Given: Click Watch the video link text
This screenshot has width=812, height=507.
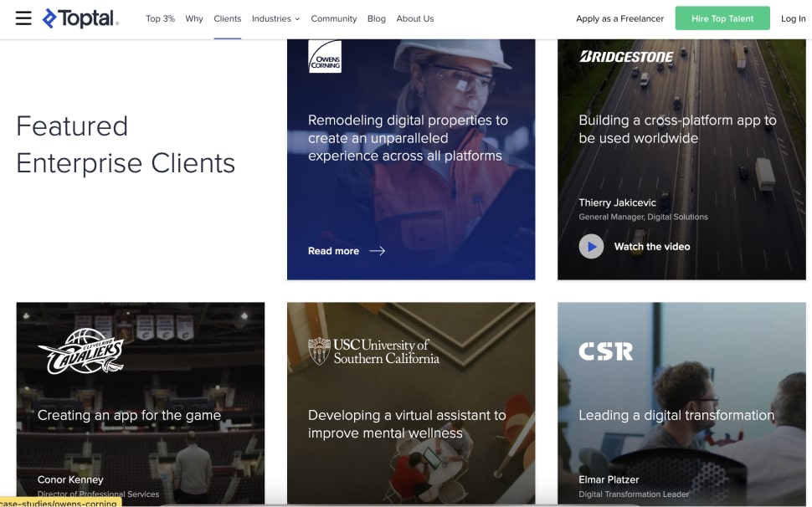Looking at the screenshot, I should (652, 247).
